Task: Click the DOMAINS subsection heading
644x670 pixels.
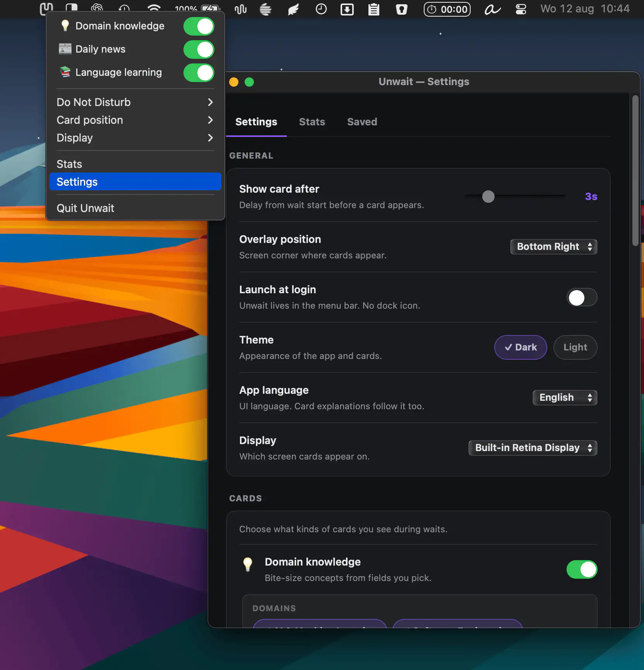Action: pyautogui.click(x=274, y=608)
